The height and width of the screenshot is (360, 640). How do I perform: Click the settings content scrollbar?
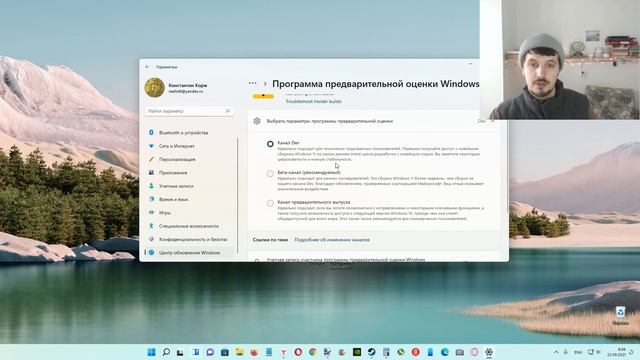(x=507, y=167)
